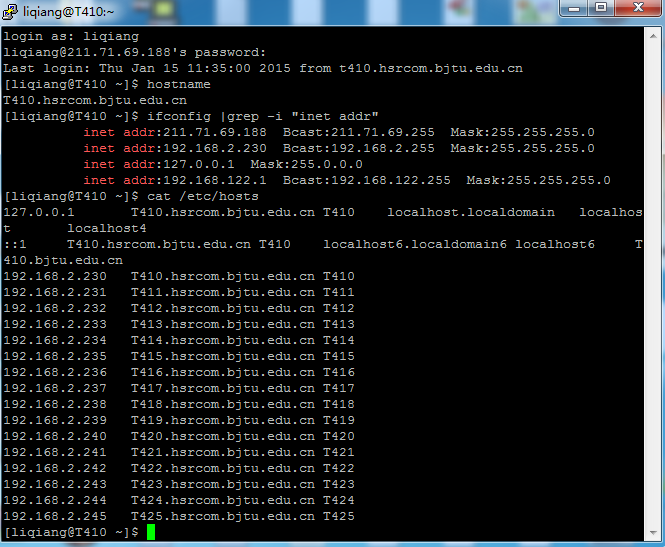Viewport: 665px width, 547px height.
Task: Click the final [liqiang@T410 ~]$ prompt
Action: pos(71,533)
